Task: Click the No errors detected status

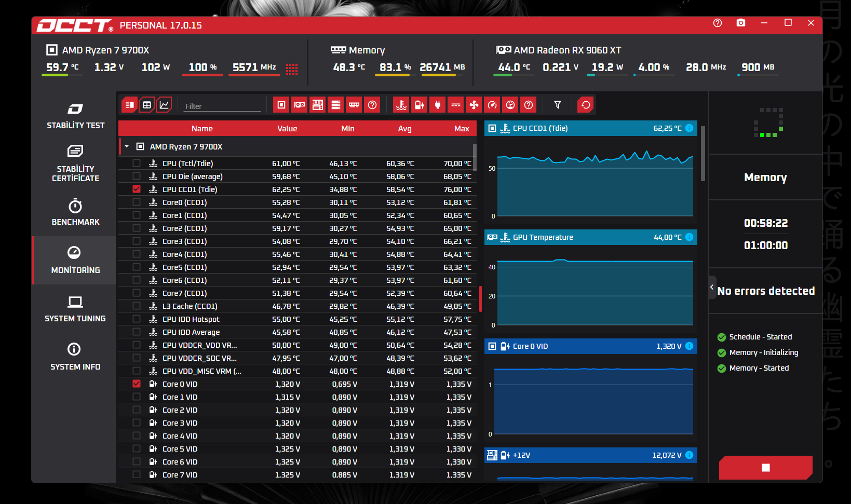Action: pyautogui.click(x=766, y=291)
